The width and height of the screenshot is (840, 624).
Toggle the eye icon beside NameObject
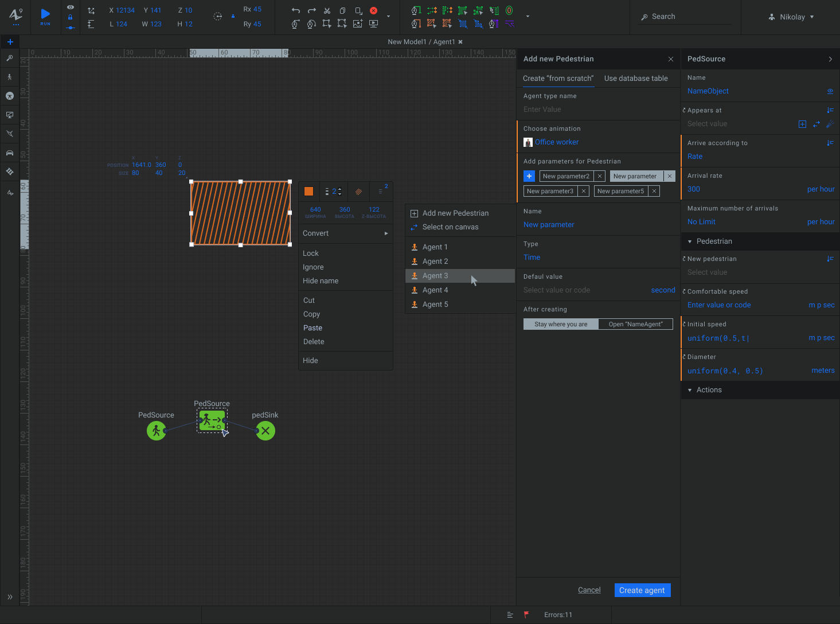click(x=830, y=91)
